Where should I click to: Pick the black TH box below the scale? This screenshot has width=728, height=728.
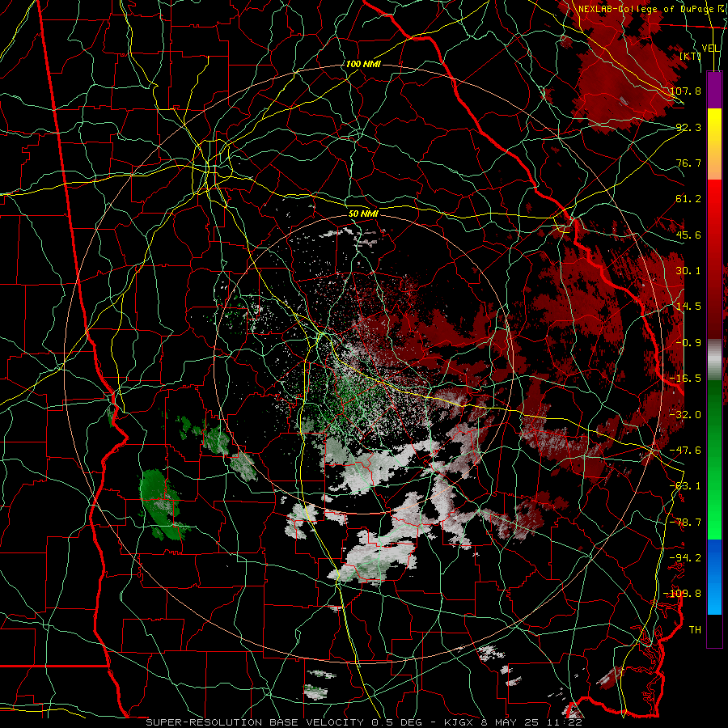[714, 630]
